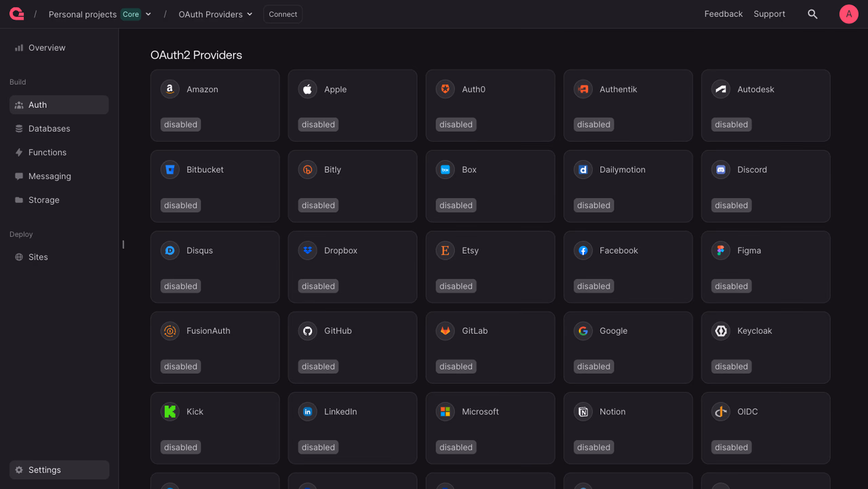The height and width of the screenshot is (489, 868).
Task: Open the user avatar menu
Action: coord(848,14)
